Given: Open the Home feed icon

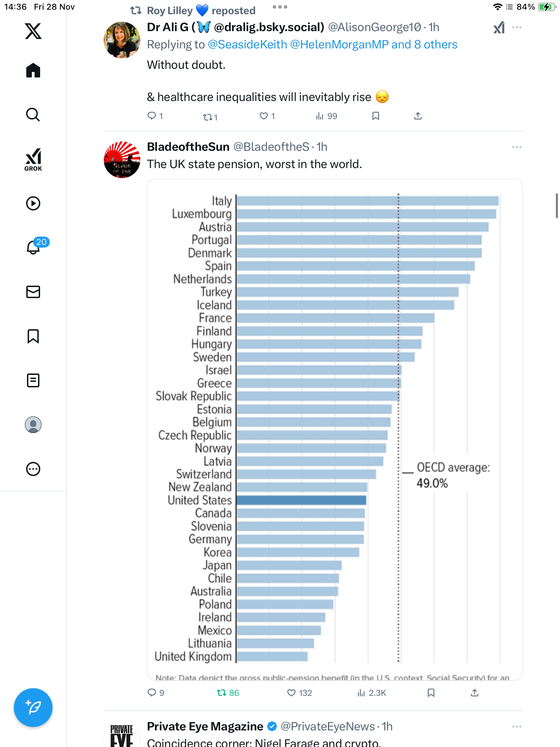Looking at the screenshot, I should click(x=33, y=71).
